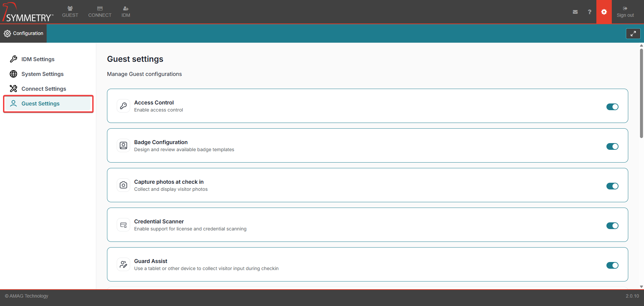Click the mail envelope icon in header
The height and width of the screenshot is (306, 644).
(575, 12)
